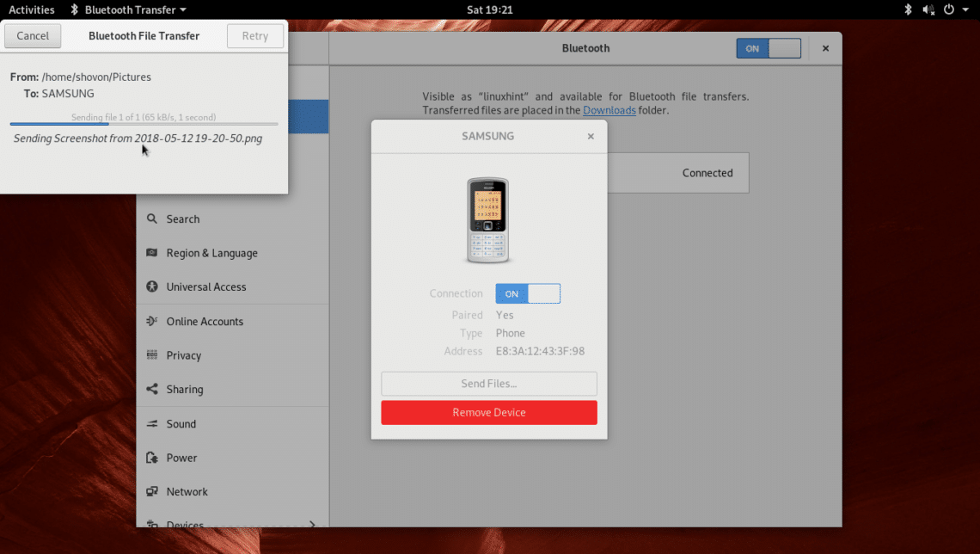Image resolution: width=980 pixels, height=554 pixels.
Task: Open the system menu dropdown arrow
Action: pos(965,9)
